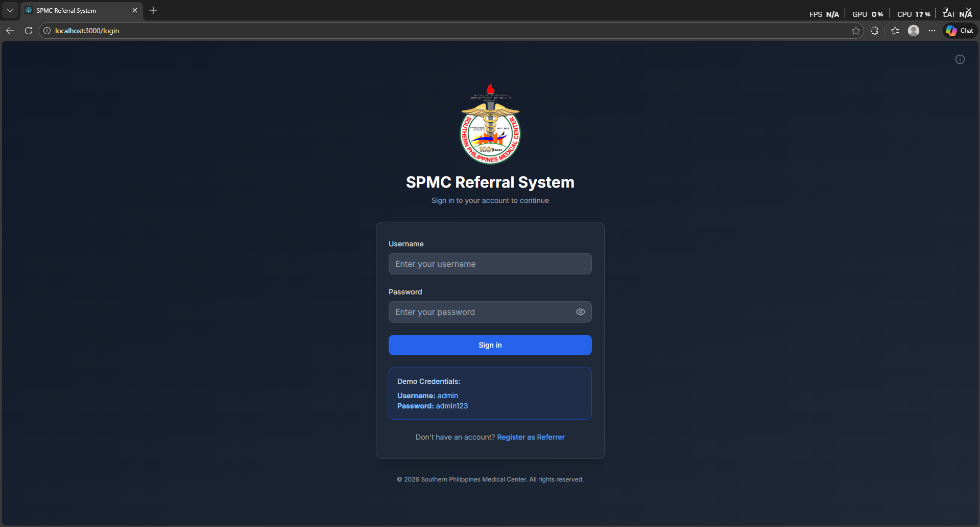View site information icon in address bar
Screen dimensions: 980x527
47,31
